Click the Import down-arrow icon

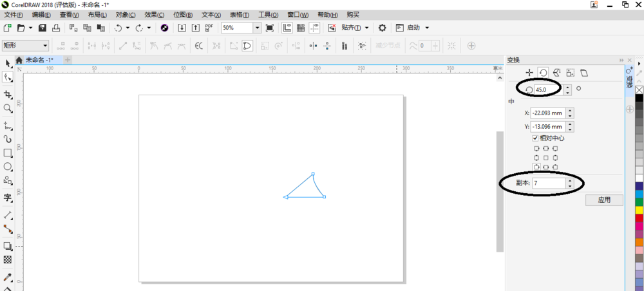point(182,28)
